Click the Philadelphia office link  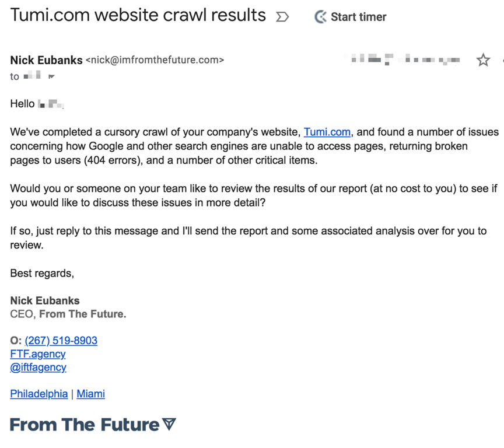tap(38, 394)
